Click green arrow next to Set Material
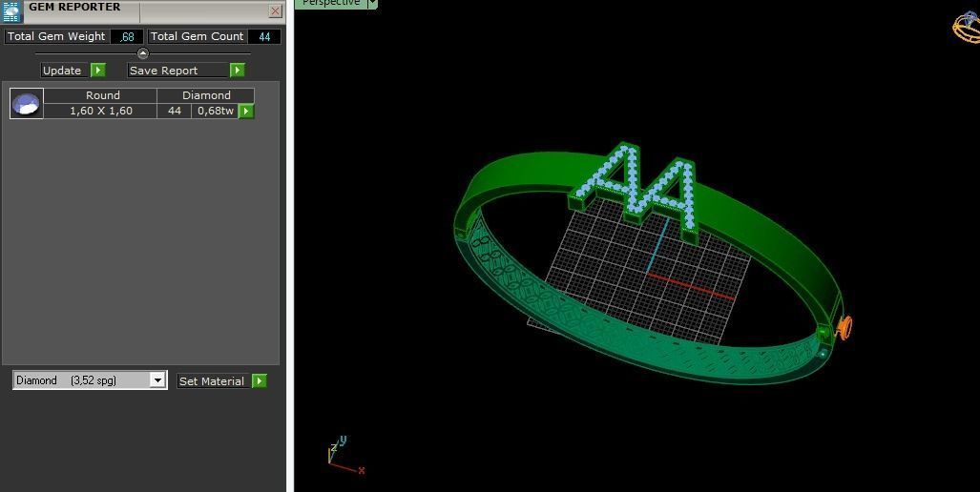Screen dimensions: 980x492 coord(260,380)
